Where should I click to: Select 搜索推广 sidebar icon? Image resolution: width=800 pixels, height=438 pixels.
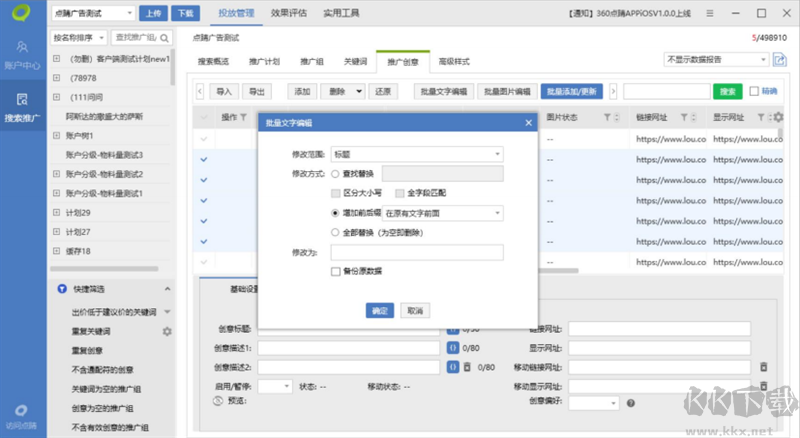click(22, 106)
